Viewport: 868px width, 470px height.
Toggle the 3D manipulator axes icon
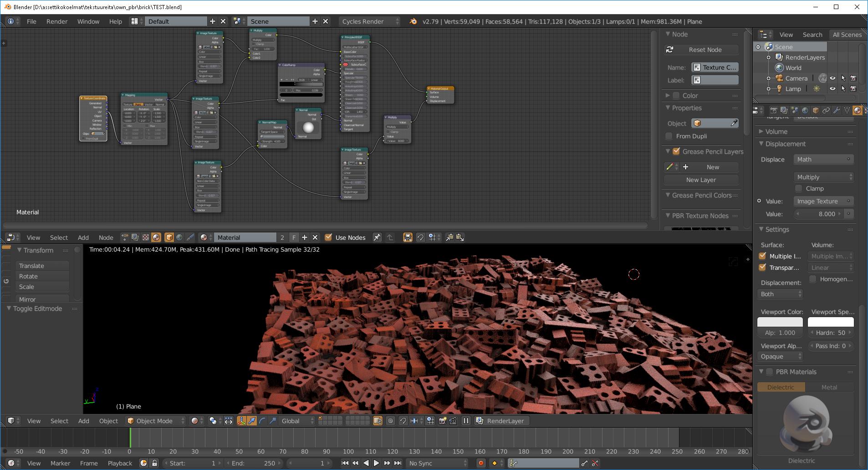[241, 421]
